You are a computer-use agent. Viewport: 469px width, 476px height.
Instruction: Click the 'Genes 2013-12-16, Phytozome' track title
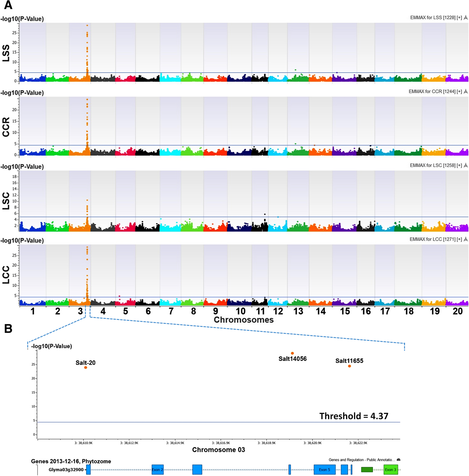click(71, 461)
